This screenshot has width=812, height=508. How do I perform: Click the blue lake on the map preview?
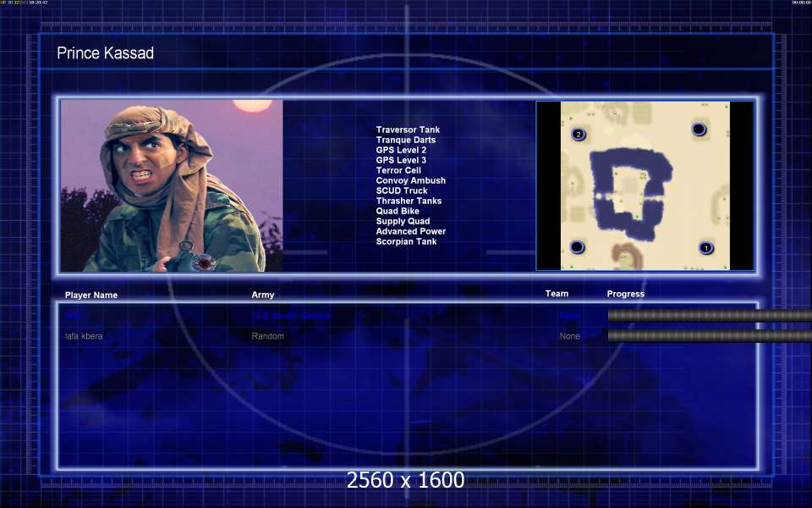tap(630, 193)
